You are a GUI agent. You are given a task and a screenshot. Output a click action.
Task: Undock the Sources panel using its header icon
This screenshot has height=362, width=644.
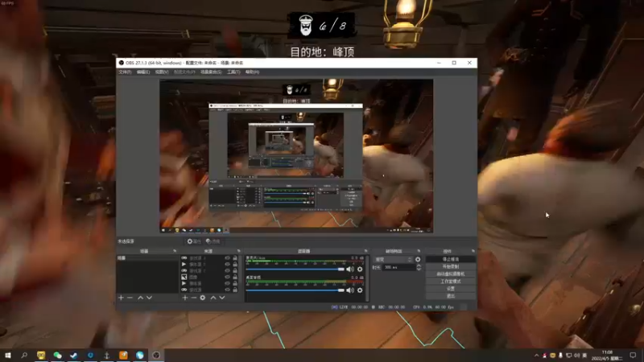(238, 251)
